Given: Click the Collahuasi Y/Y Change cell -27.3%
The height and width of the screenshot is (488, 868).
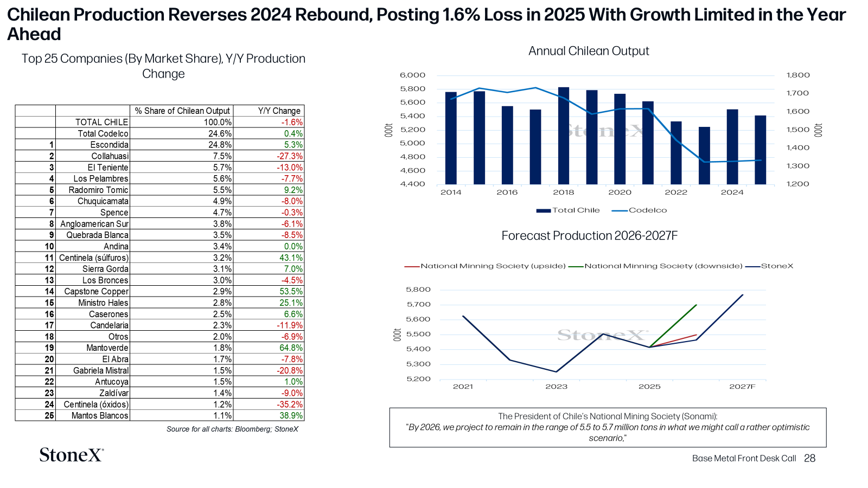Looking at the screenshot, I should coord(269,156).
